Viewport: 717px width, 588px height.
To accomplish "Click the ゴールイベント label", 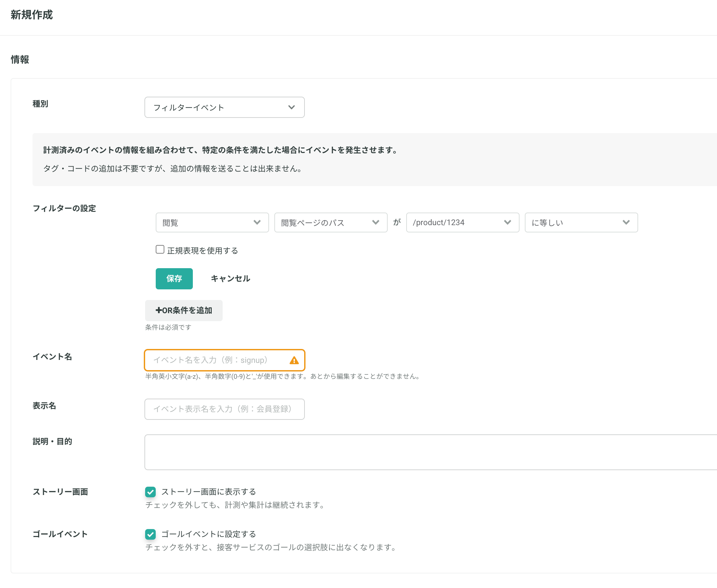I will tap(60, 534).
